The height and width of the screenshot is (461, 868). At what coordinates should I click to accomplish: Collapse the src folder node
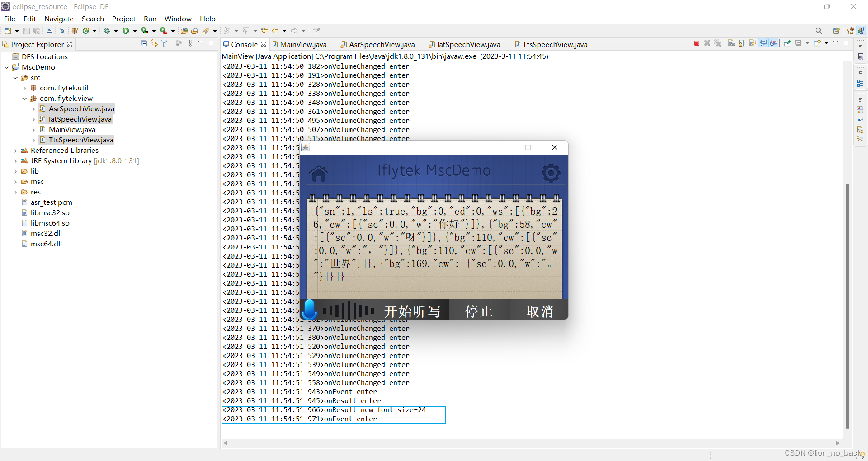point(15,78)
